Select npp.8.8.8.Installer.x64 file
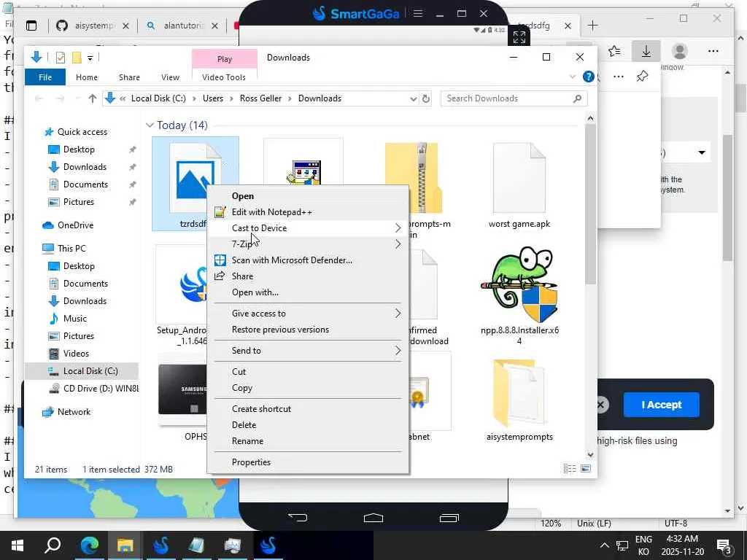747x560 pixels. [x=519, y=296]
